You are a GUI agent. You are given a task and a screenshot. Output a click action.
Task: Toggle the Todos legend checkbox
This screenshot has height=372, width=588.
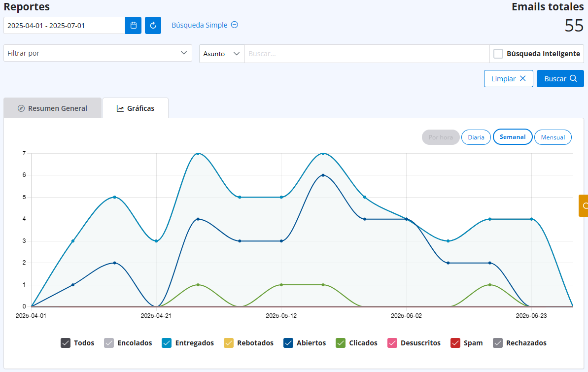point(66,343)
